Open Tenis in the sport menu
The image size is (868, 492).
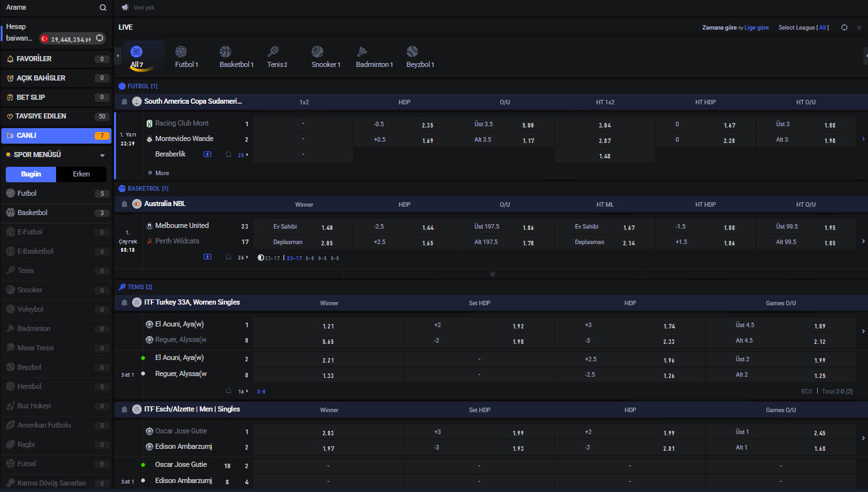point(56,270)
